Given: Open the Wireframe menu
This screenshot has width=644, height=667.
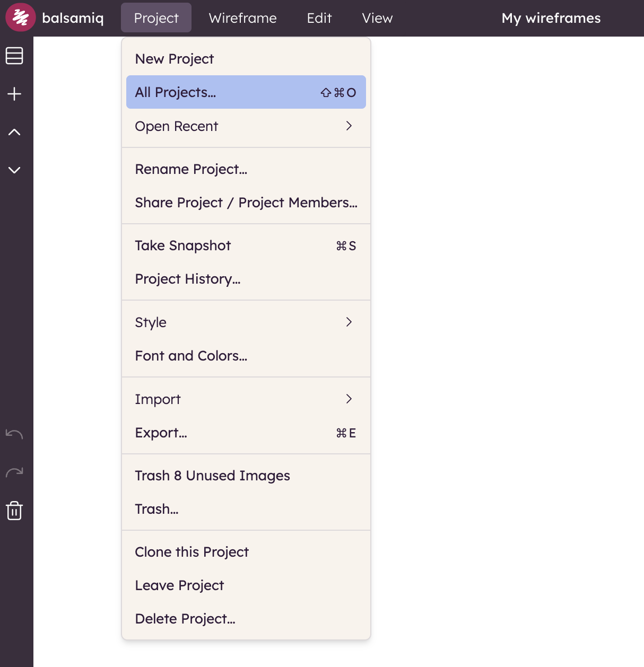Looking at the screenshot, I should click(242, 17).
